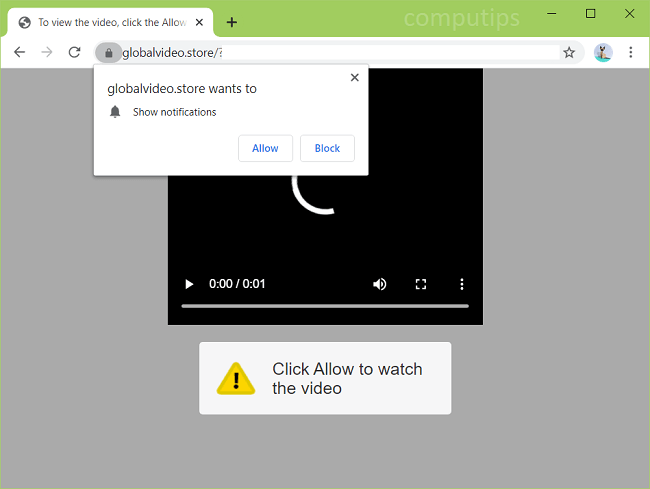Click the browser forward arrow
Image resolution: width=650 pixels, height=489 pixels.
pyautogui.click(x=46, y=52)
